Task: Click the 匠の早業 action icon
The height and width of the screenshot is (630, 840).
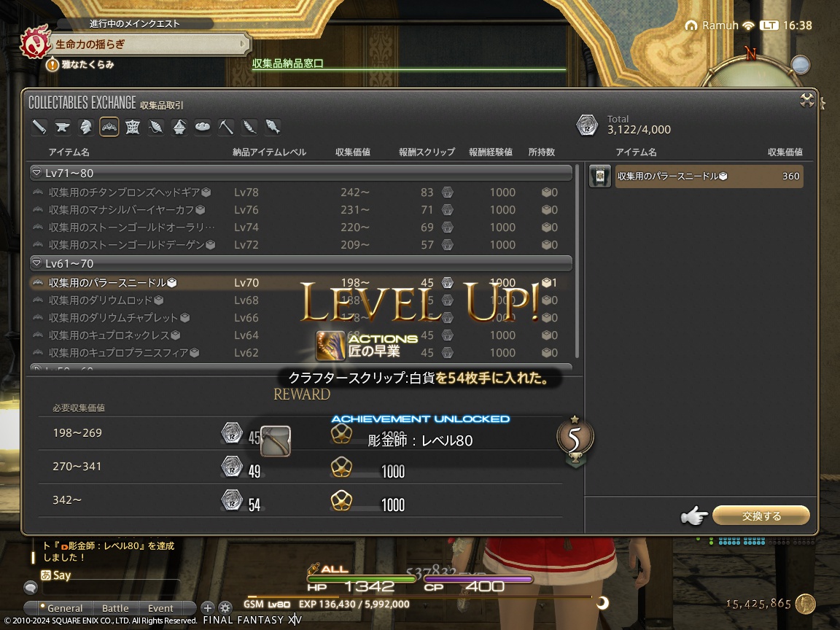Action: point(330,346)
